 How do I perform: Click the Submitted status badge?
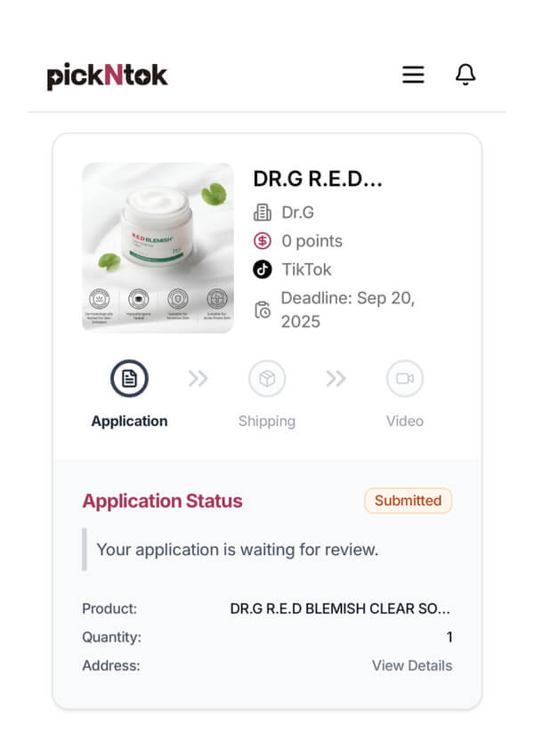[408, 501]
